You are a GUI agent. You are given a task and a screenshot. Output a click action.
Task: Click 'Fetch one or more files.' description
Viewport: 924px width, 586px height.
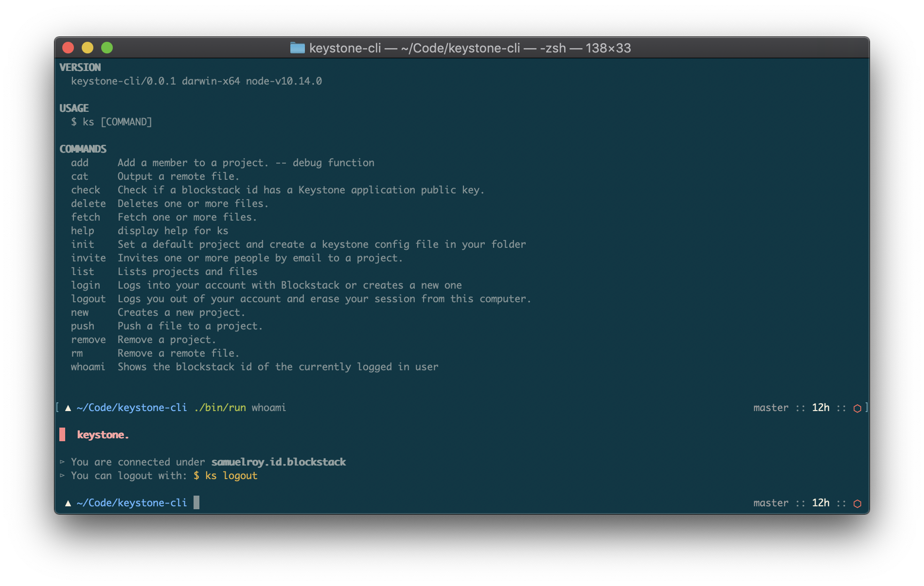tap(187, 217)
